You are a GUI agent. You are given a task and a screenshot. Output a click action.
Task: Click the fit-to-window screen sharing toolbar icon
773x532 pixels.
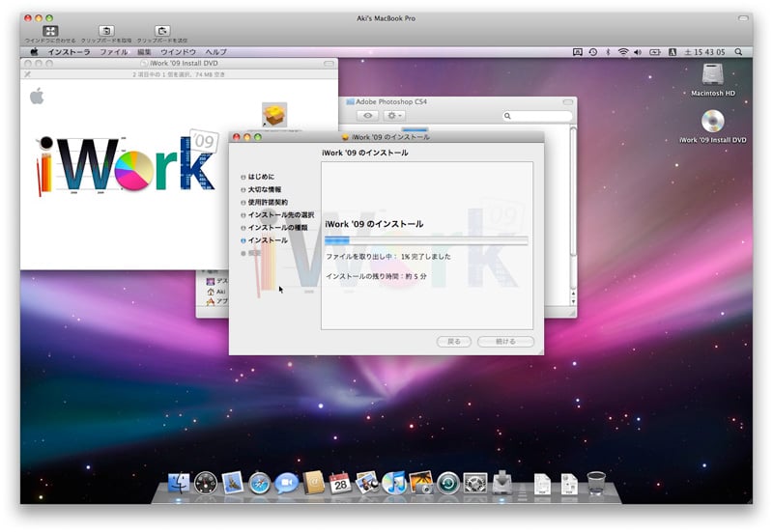pyautogui.click(x=50, y=31)
